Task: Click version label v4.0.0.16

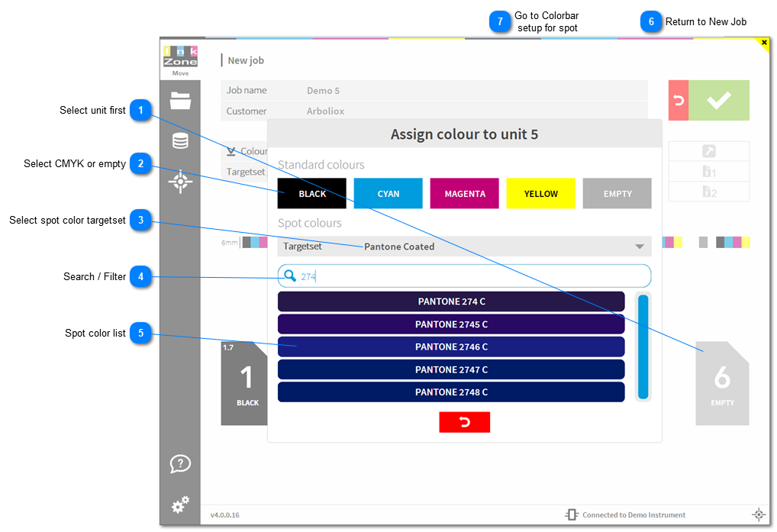Action: click(x=224, y=515)
